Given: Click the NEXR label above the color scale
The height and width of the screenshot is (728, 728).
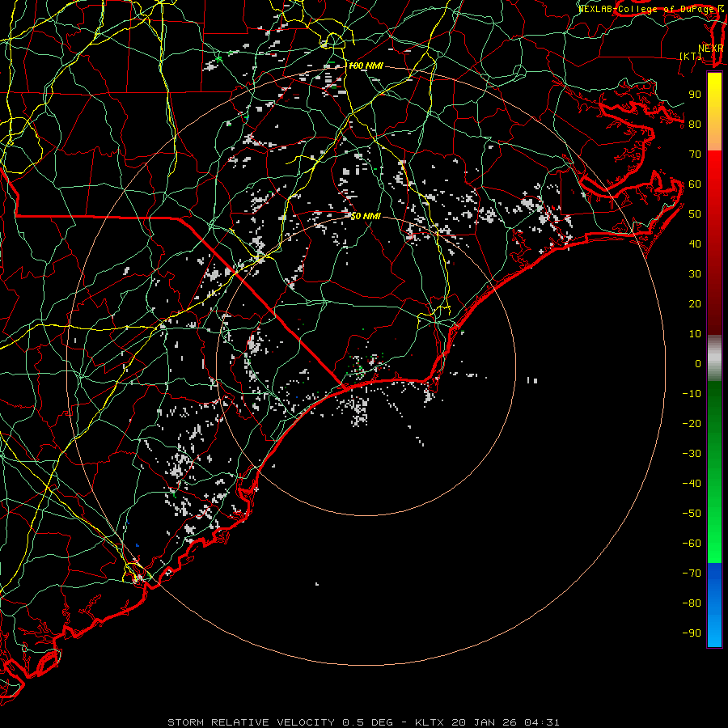Looking at the screenshot, I should (711, 49).
